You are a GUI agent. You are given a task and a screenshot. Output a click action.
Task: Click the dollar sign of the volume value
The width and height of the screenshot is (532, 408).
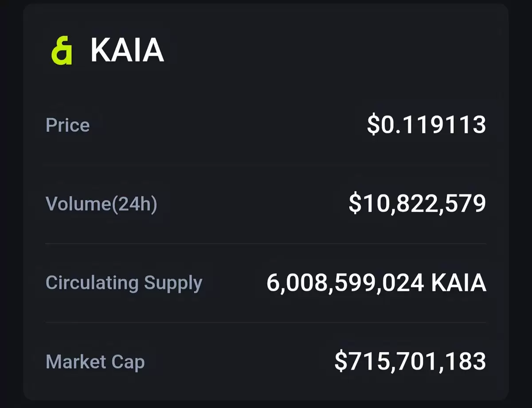point(354,204)
